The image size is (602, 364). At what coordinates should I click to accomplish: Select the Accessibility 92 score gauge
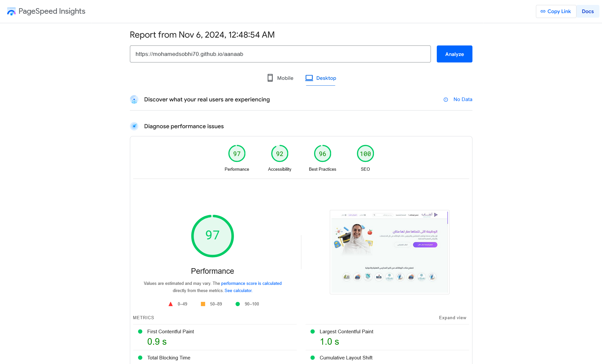(280, 153)
